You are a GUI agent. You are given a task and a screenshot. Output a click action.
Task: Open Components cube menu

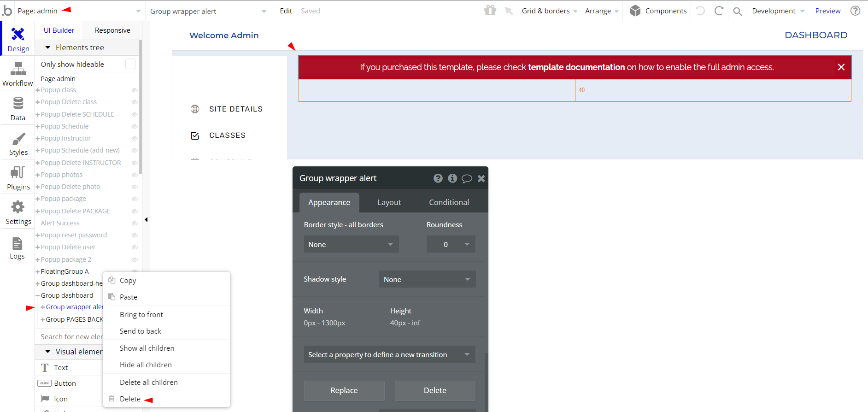(658, 11)
